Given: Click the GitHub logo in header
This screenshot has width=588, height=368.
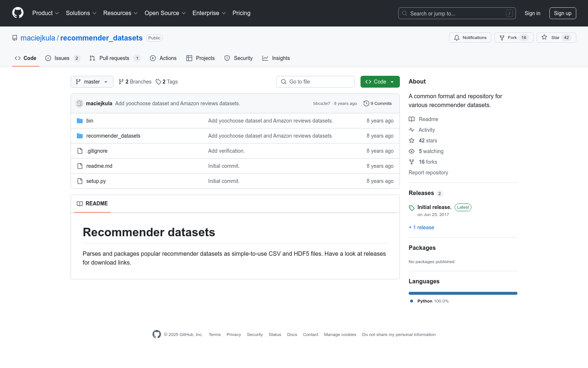Looking at the screenshot, I should point(18,13).
